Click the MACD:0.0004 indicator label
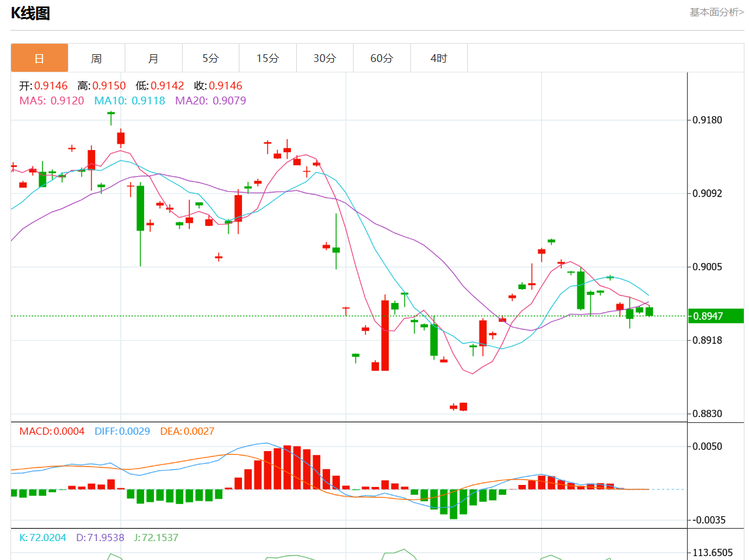 52,431
